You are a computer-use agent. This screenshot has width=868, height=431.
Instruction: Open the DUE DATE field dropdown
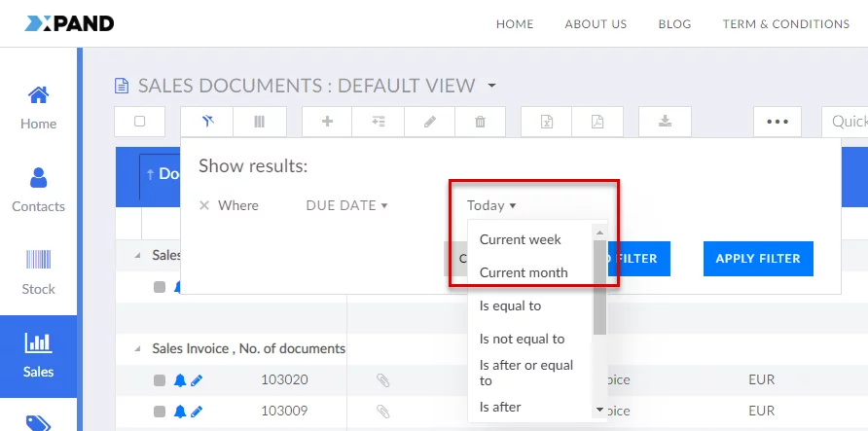[x=346, y=205]
